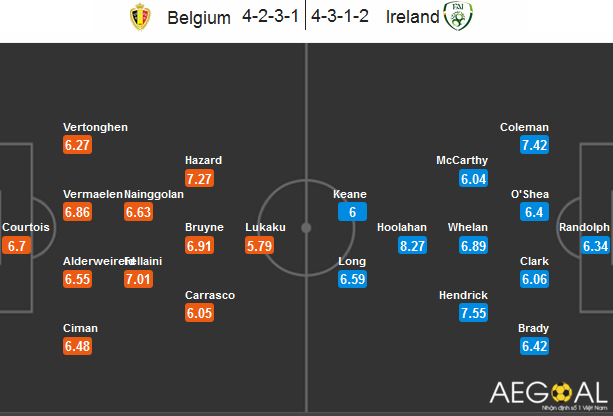Image resolution: width=613 pixels, height=416 pixels.
Task: Click Lukaku's 5.79 rating badge
Action: click(260, 246)
